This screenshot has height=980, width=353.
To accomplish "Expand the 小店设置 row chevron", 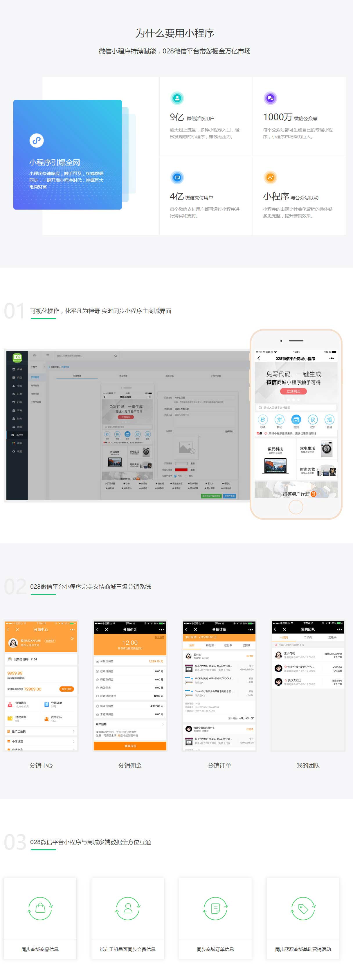I will [x=73, y=741].
